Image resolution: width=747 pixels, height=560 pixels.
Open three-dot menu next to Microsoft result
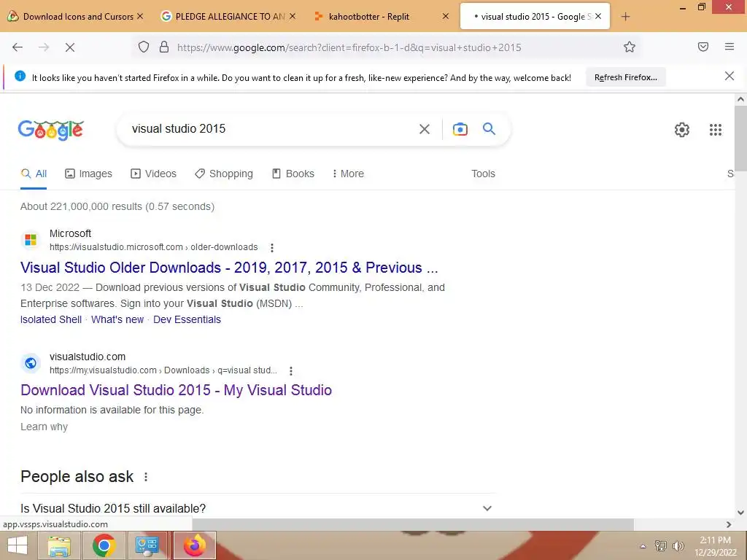(272, 248)
